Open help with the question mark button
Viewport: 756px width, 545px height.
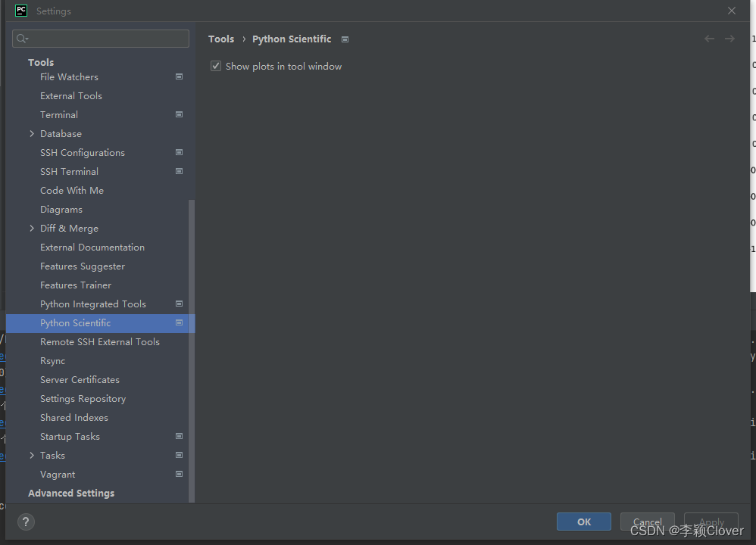coord(26,522)
